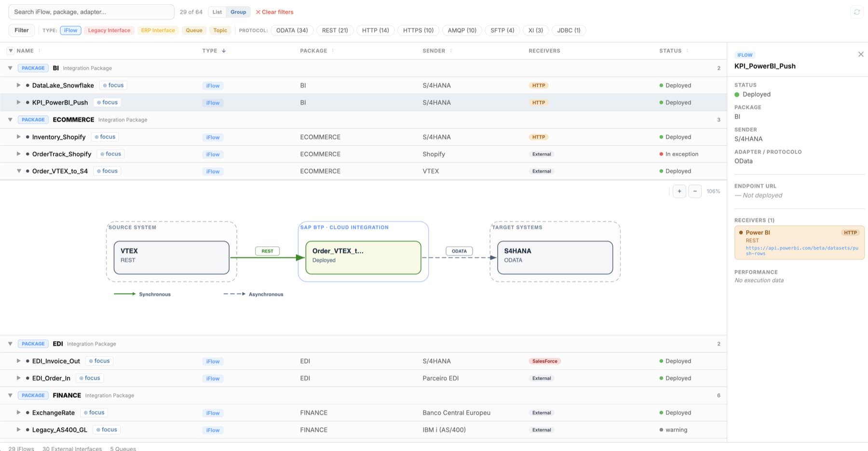Click the refresh icon at top right
The height and width of the screenshot is (451, 868).
coord(857,12)
